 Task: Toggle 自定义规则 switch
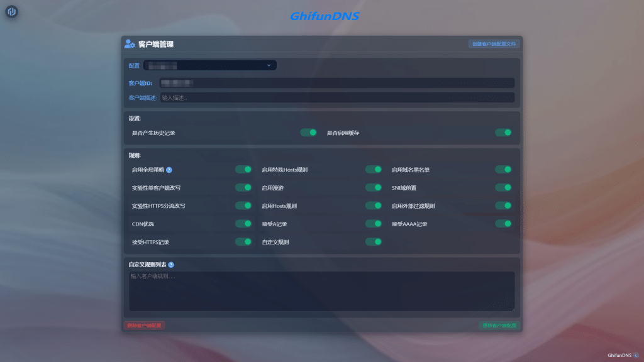point(374,242)
